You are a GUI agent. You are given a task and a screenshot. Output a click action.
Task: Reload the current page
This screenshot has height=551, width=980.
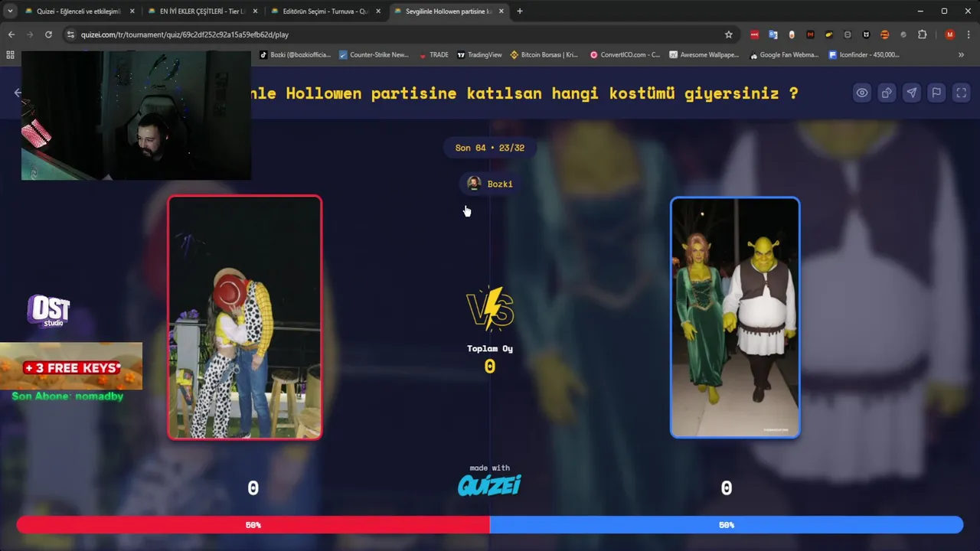tap(48, 34)
